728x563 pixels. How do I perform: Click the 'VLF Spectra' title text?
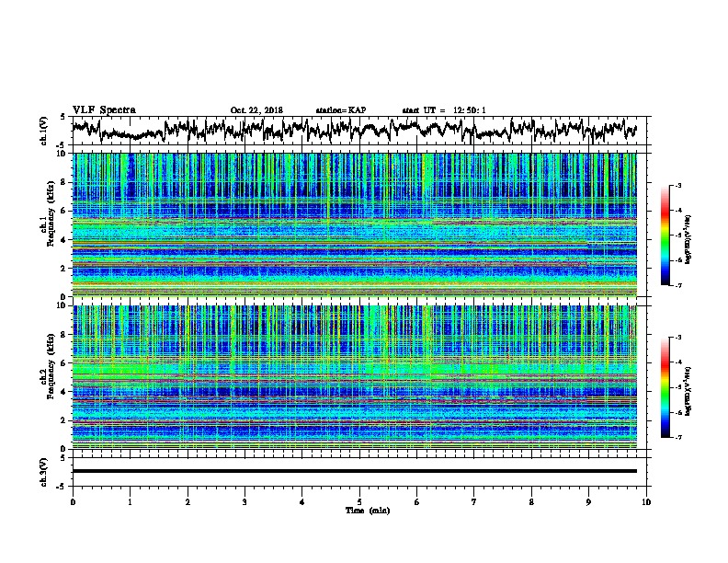coord(104,110)
